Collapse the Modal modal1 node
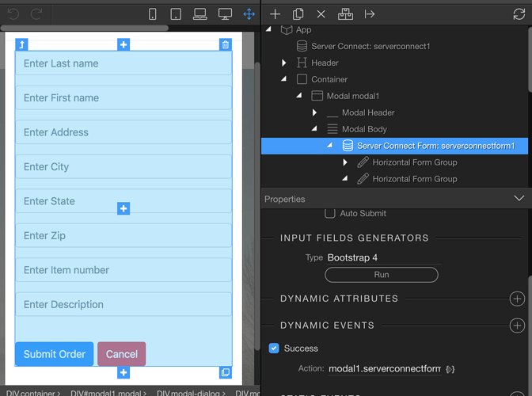This screenshot has height=396, width=532. [299, 95]
